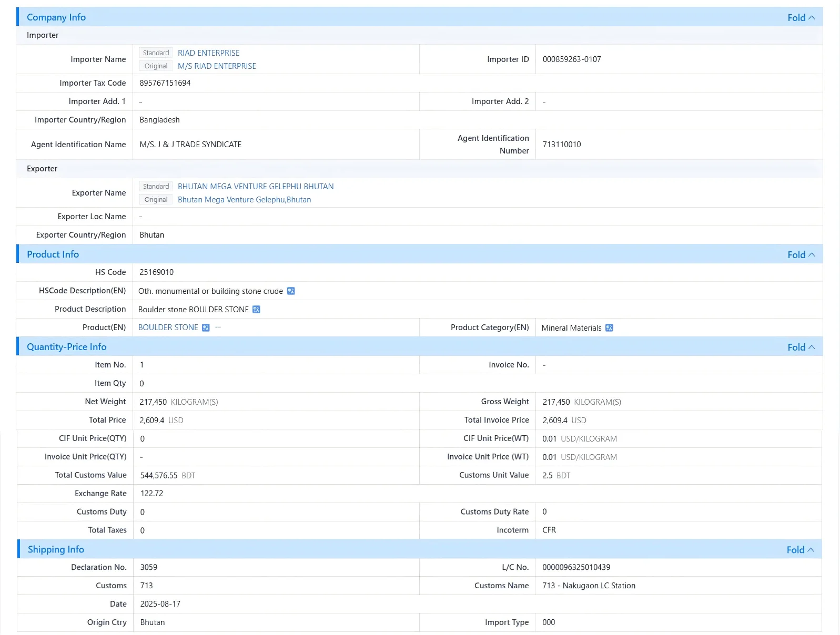The image size is (840, 635).
Task: Select agent identification number 713110010
Action: 562,145
